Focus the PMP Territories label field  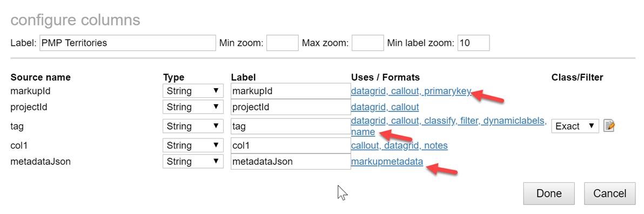(x=128, y=43)
